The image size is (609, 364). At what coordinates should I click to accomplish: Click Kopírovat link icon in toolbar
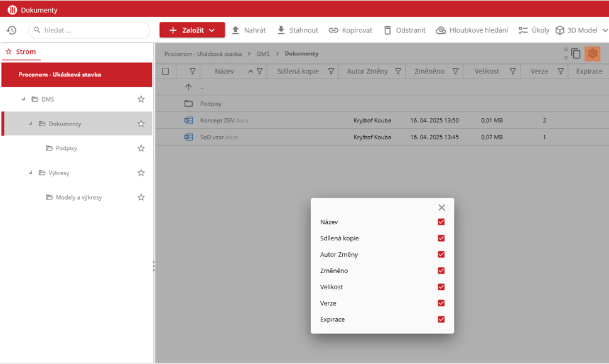tap(333, 30)
